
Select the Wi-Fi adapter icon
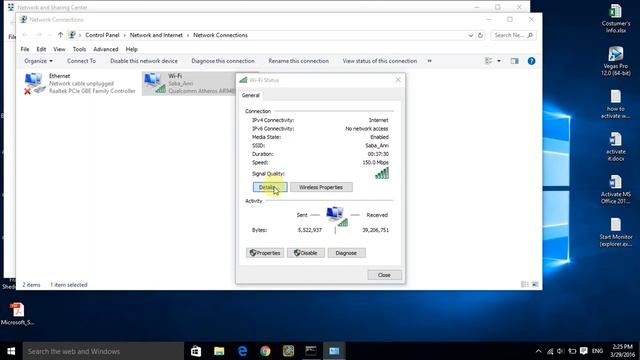(155, 83)
